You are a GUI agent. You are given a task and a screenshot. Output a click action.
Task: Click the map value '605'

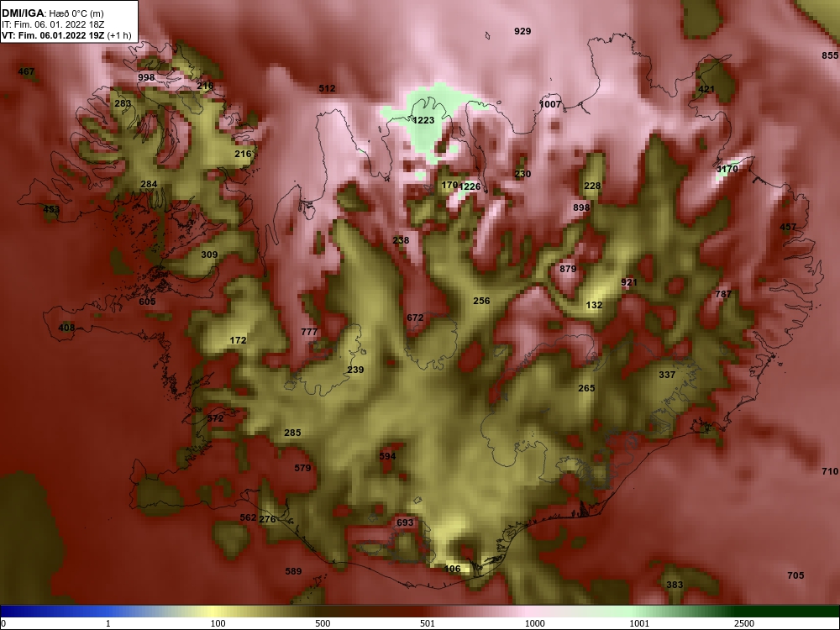(147, 301)
